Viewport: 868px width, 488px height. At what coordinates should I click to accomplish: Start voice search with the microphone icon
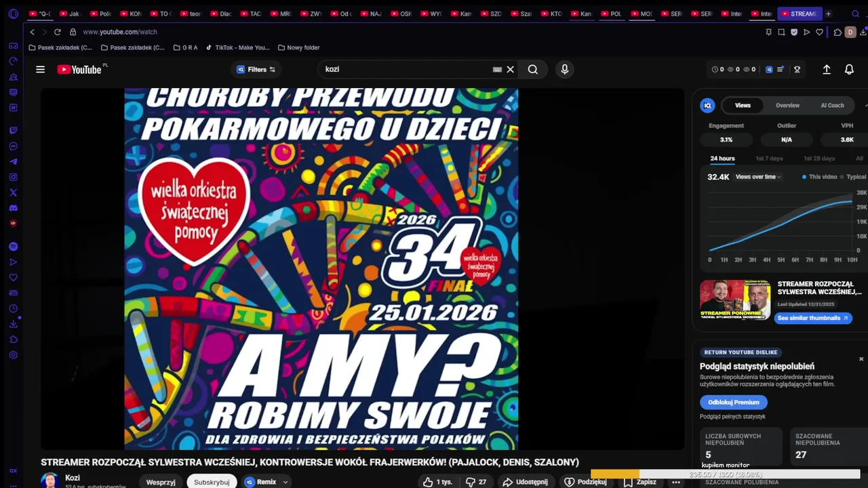pyautogui.click(x=564, y=69)
